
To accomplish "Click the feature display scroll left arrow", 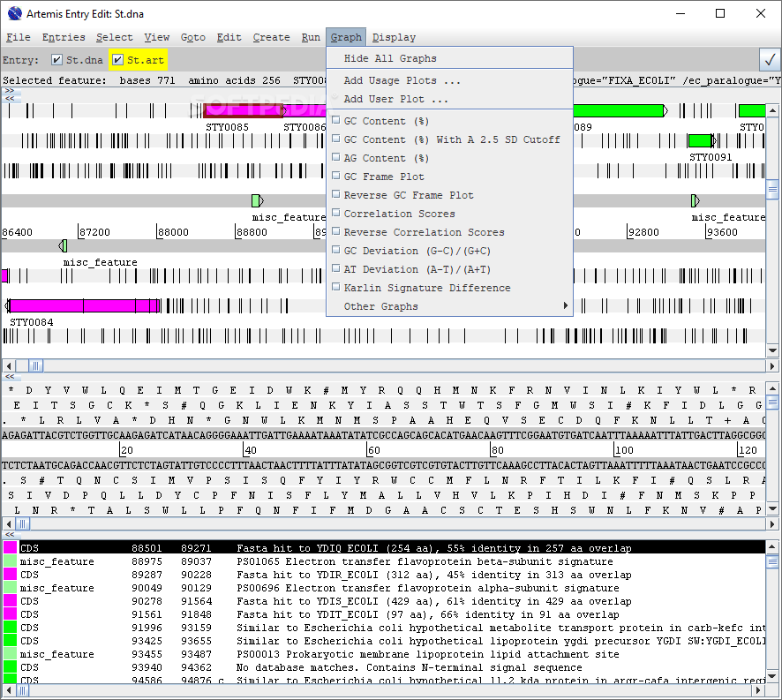I will point(9,366).
